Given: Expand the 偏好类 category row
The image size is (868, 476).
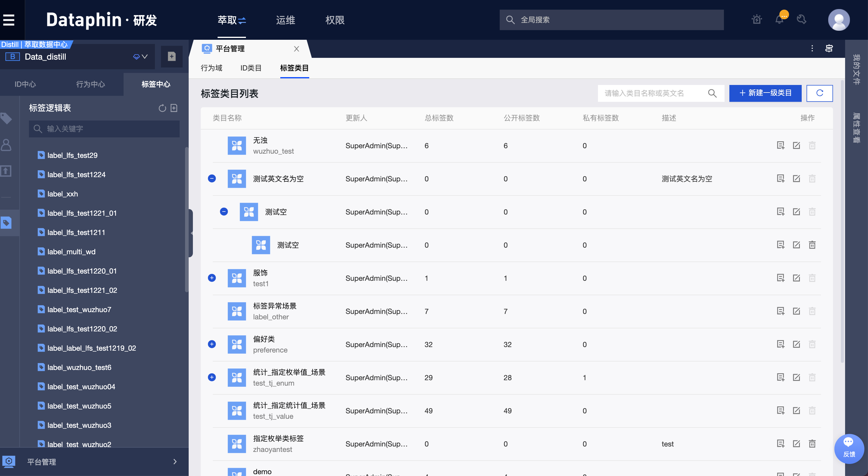Looking at the screenshot, I should point(212,344).
